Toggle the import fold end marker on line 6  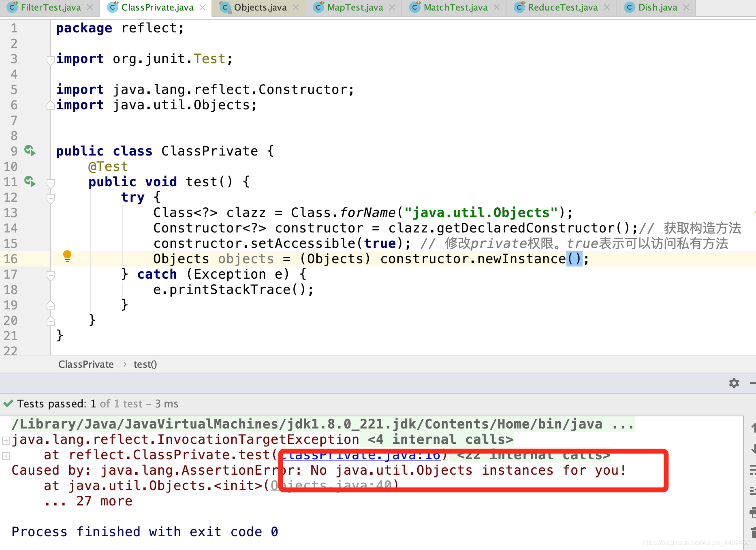(x=51, y=105)
